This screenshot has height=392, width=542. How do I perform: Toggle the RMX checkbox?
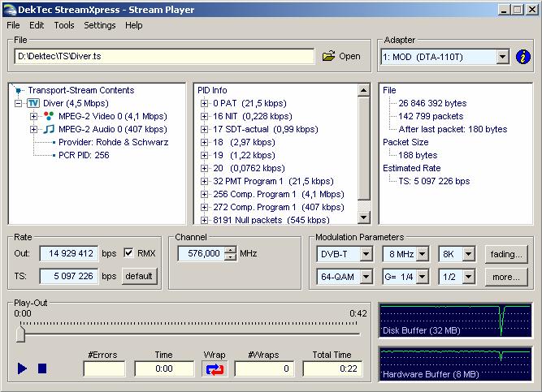(128, 253)
